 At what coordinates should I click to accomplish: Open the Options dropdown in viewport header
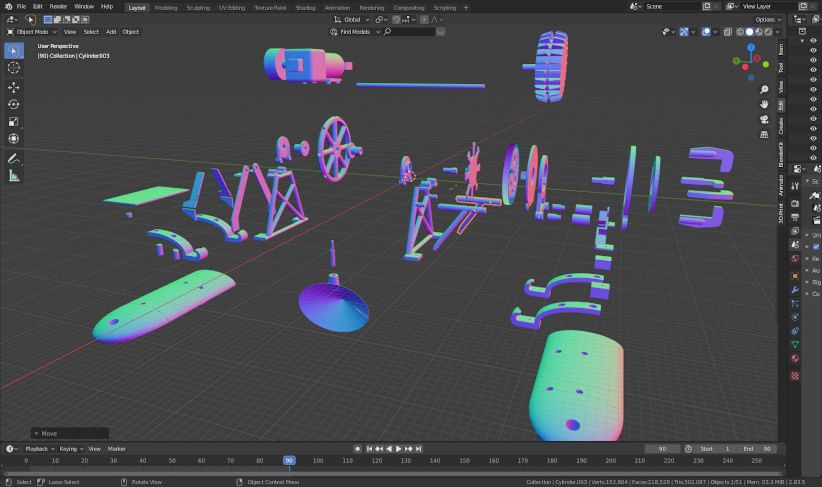[768, 19]
